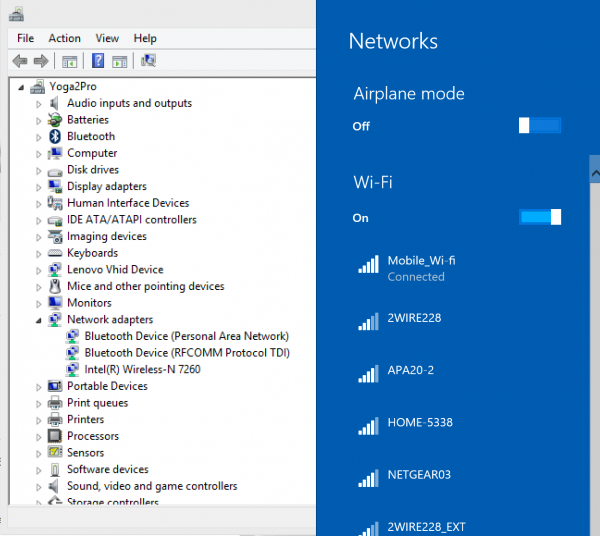
Task: Connect to the NETGEAR03 network
Action: pyautogui.click(x=420, y=475)
